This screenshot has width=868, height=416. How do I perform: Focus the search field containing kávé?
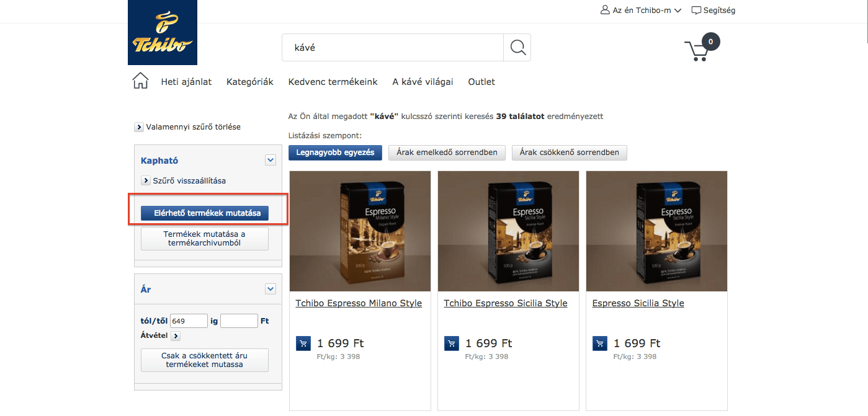393,47
